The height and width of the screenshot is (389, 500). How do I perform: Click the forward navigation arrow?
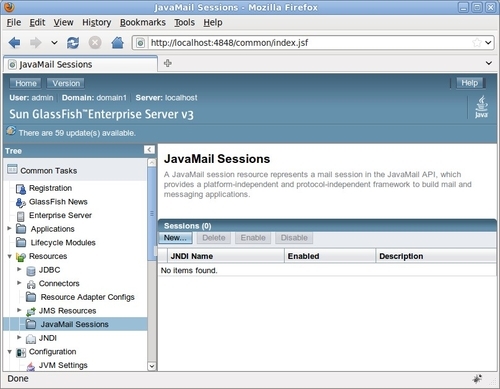click(36, 43)
